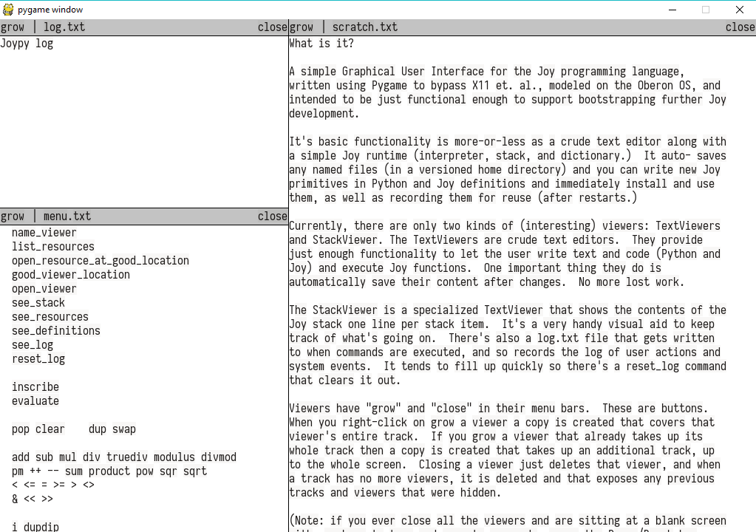Execute open_resource_at_good_location
756x532 pixels.
[x=100, y=260]
